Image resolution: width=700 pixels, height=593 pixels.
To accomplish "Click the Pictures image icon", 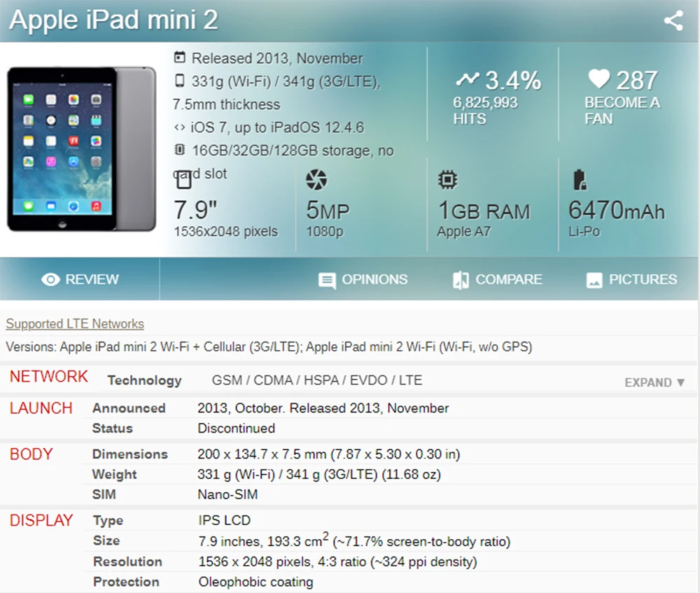I will pos(594,281).
